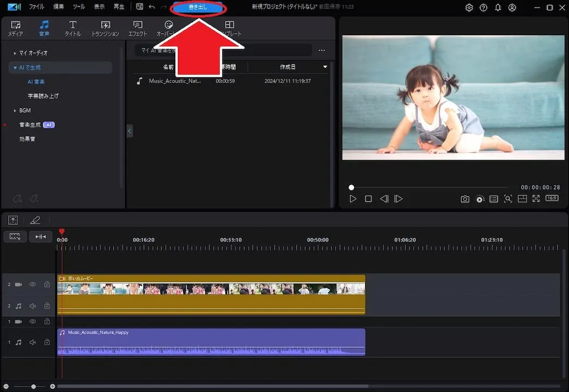The height and width of the screenshot is (392, 569).
Task: Take a snapshot with the camera icon
Action: pyautogui.click(x=465, y=199)
